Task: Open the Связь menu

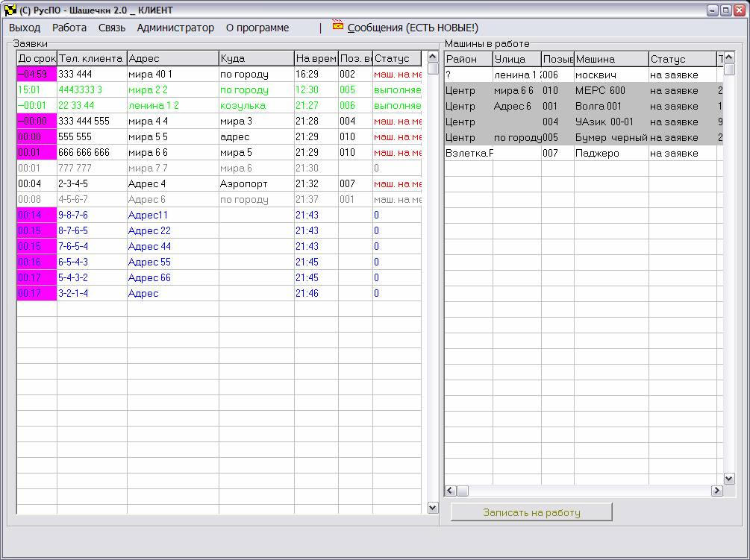Action: click(112, 28)
